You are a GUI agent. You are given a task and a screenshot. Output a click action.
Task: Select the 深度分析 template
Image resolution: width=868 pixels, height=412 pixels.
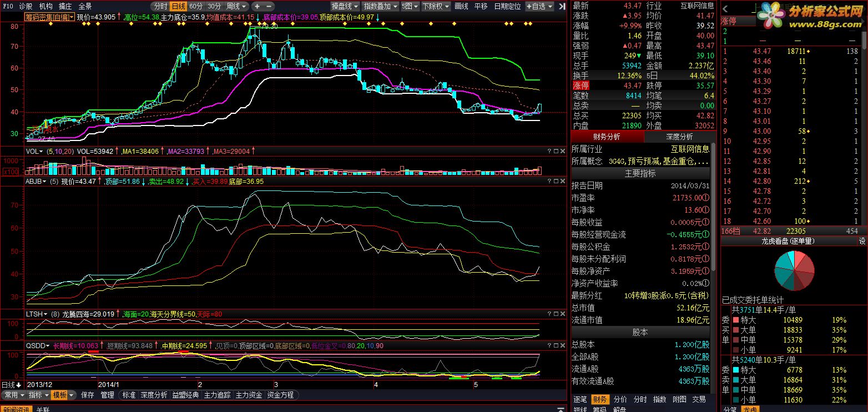154,395
